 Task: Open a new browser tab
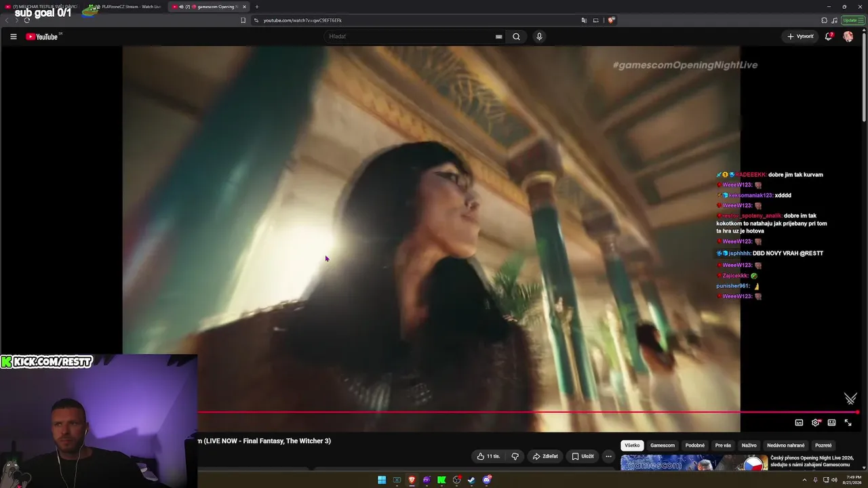tap(256, 7)
